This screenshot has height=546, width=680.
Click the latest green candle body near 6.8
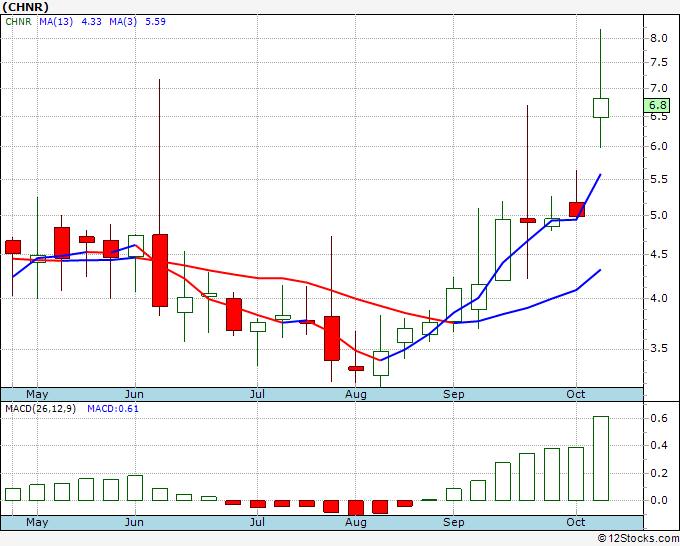tap(601, 108)
